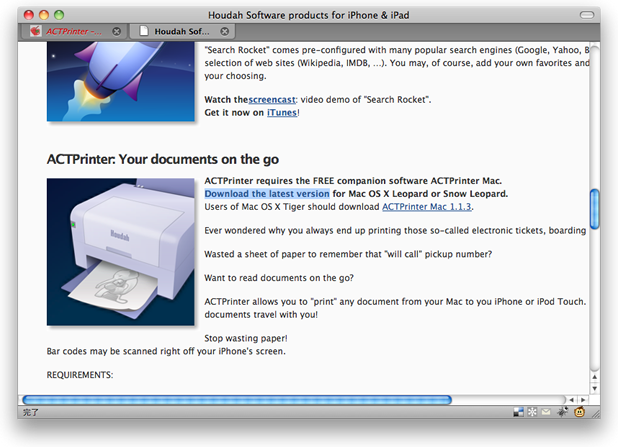Click the ACTPrinter printer image

[x=121, y=252]
